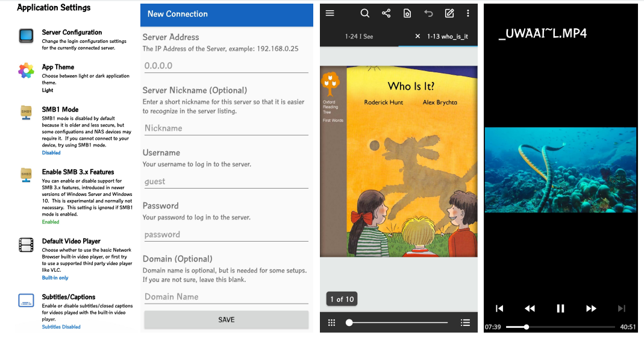Click the _UWAAI~L.MP4 video title
The width and height of the screenshot is (644, 338).
[543, 33]
